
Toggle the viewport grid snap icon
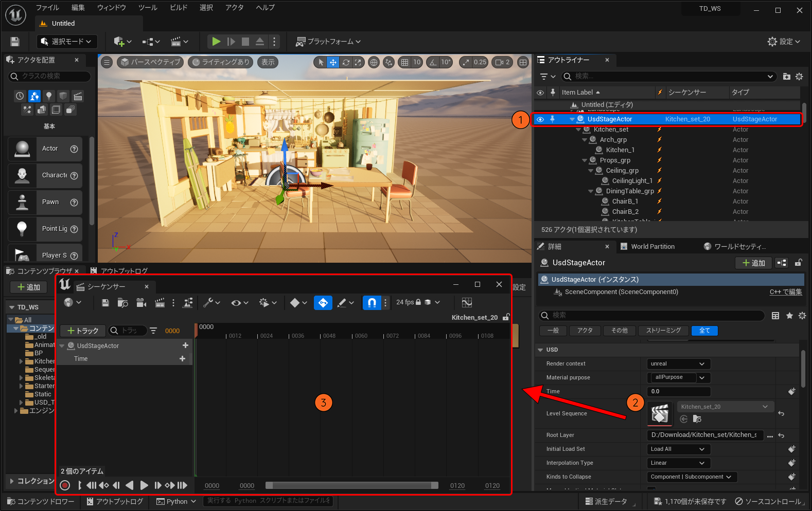(405, 62)
